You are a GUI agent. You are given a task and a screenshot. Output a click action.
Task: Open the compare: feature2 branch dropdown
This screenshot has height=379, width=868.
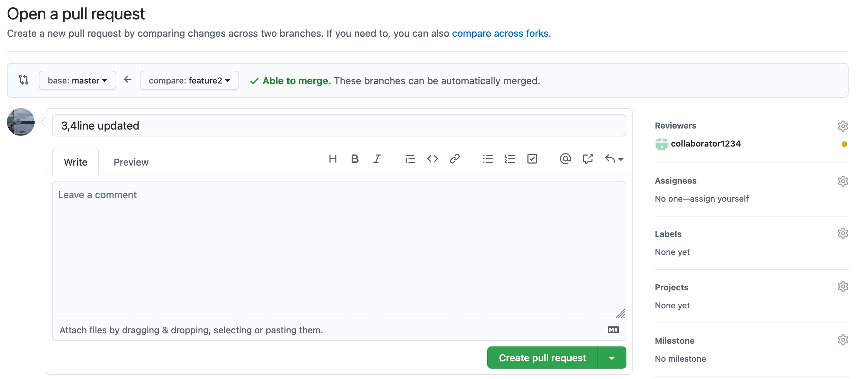[x=189, y=81]
